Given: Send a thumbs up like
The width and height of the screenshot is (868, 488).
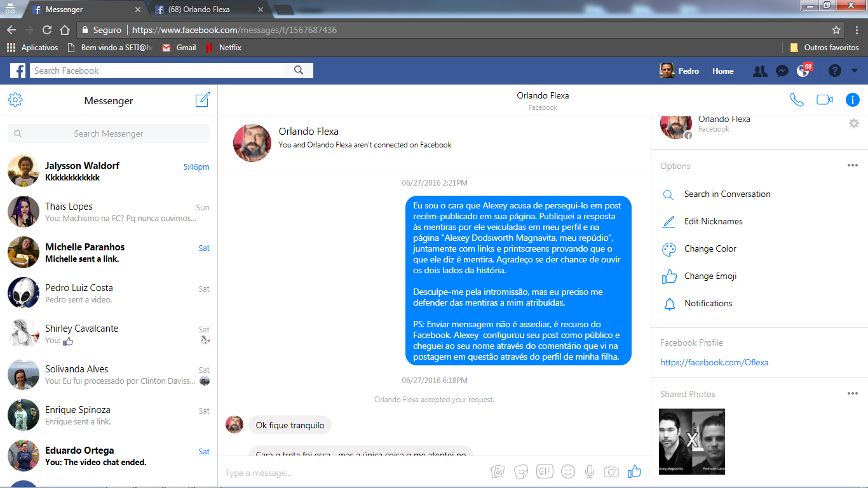Looking at the screenshot, I should point(634,471).
